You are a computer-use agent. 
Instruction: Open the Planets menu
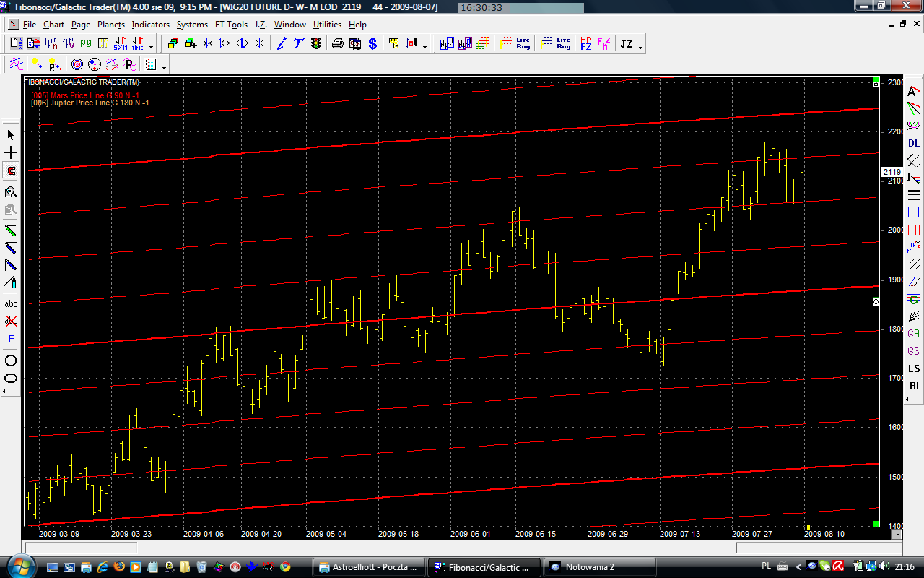click(111, 25)
